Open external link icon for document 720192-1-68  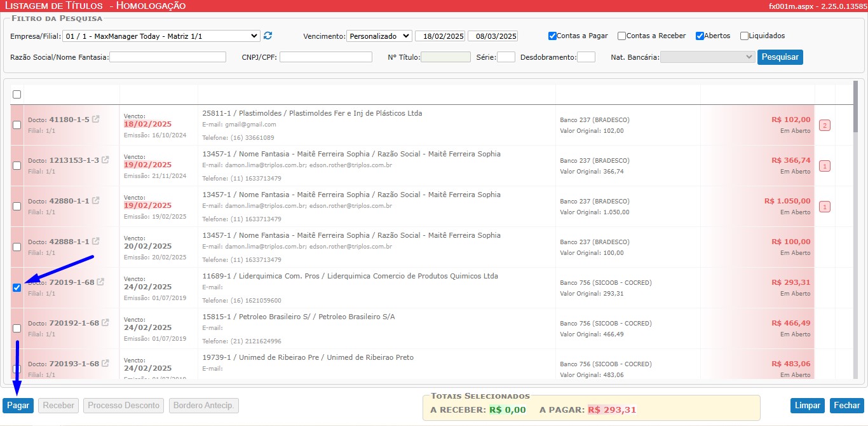(105, 322)
